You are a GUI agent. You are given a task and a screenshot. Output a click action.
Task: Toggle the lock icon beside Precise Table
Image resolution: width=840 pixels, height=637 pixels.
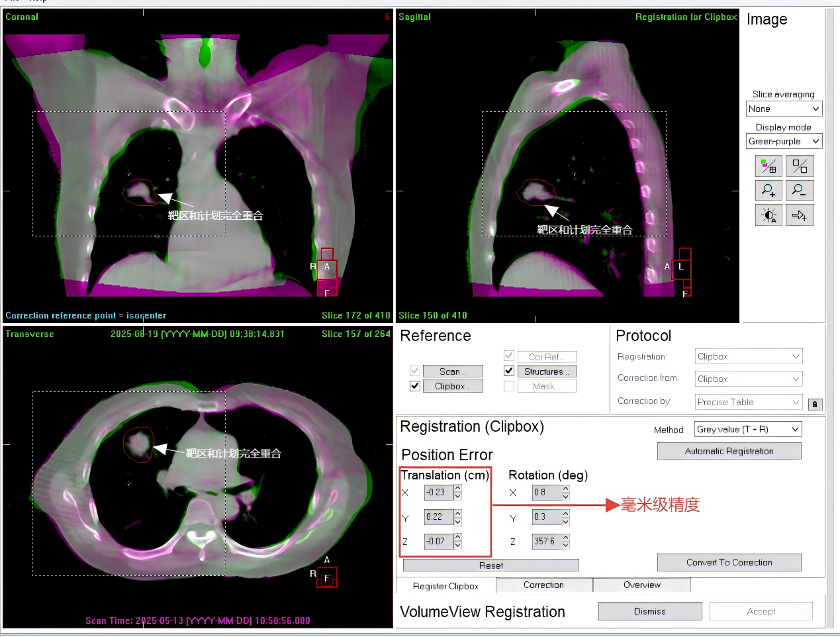[815, 404]
